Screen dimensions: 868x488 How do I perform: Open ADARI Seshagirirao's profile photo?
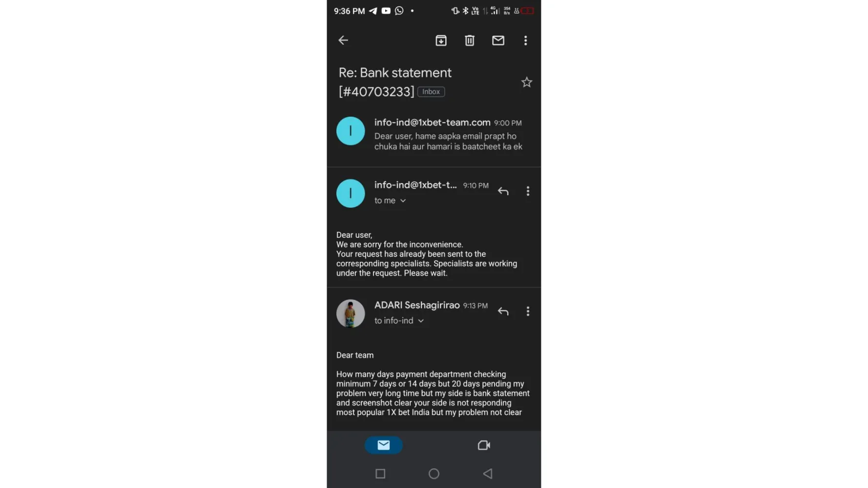(x=351, y=313)
